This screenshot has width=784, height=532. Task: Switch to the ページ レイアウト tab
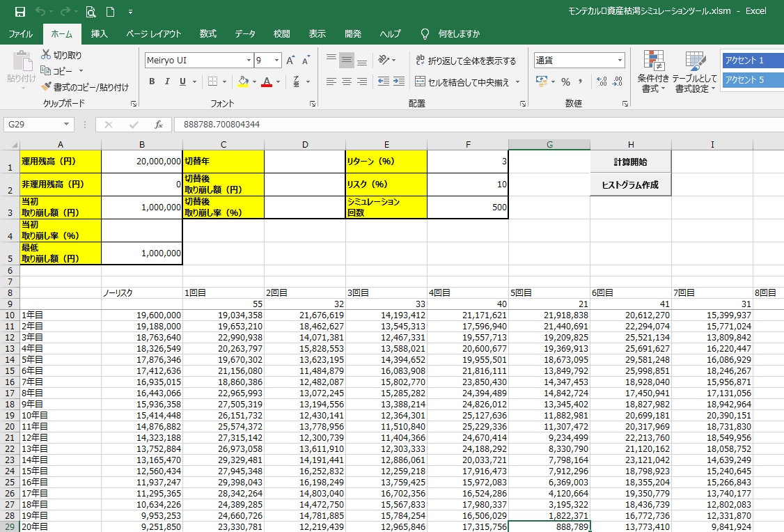pyautogui.click(x=153, y=33)
